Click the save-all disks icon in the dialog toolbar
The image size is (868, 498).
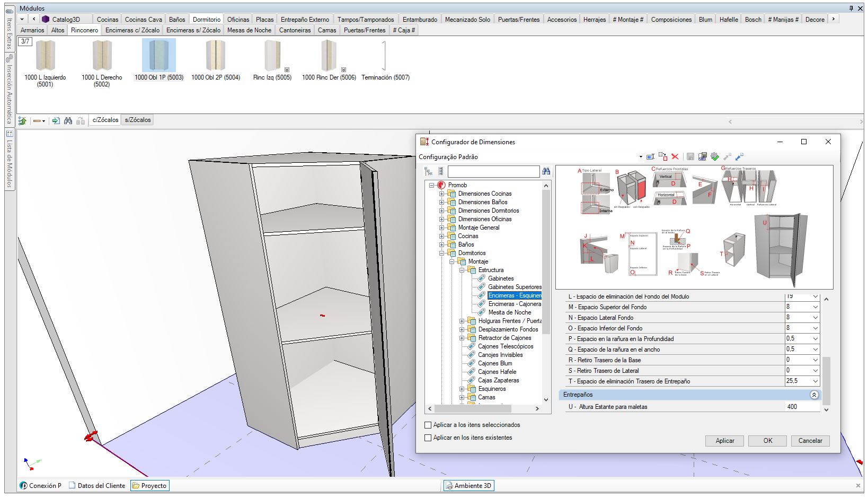703,156
